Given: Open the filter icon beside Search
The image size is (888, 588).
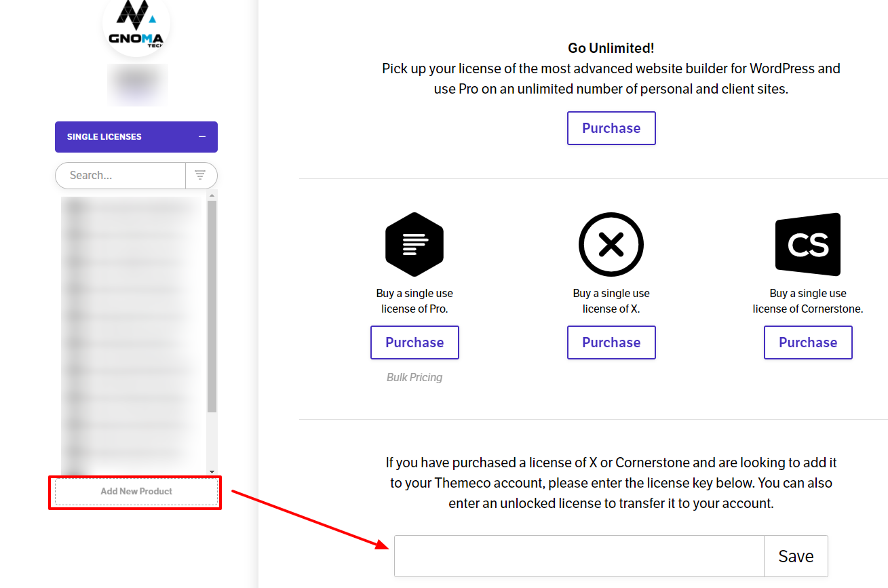Looking at the screenshot, I should (x=200, y=175).
